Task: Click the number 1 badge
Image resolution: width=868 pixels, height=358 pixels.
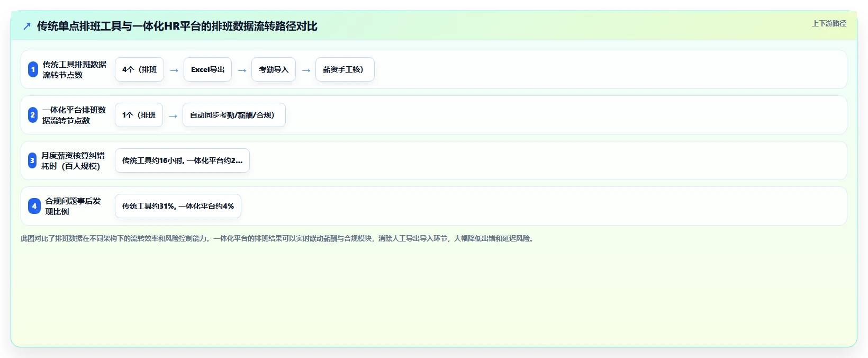Action: click(x=33, y=69)
